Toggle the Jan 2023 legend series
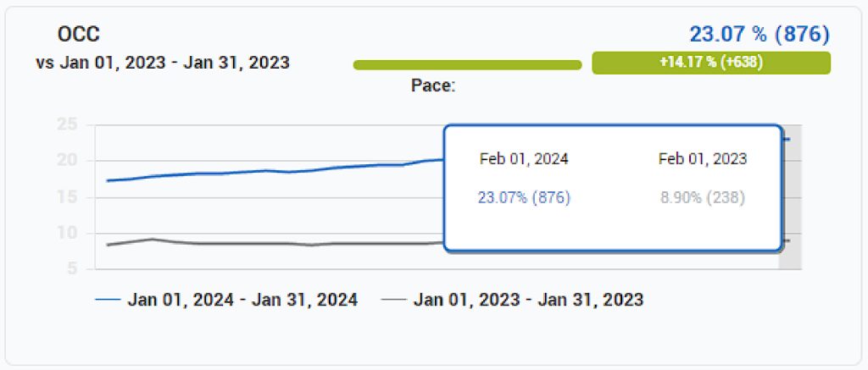 (x=512, y=300)
